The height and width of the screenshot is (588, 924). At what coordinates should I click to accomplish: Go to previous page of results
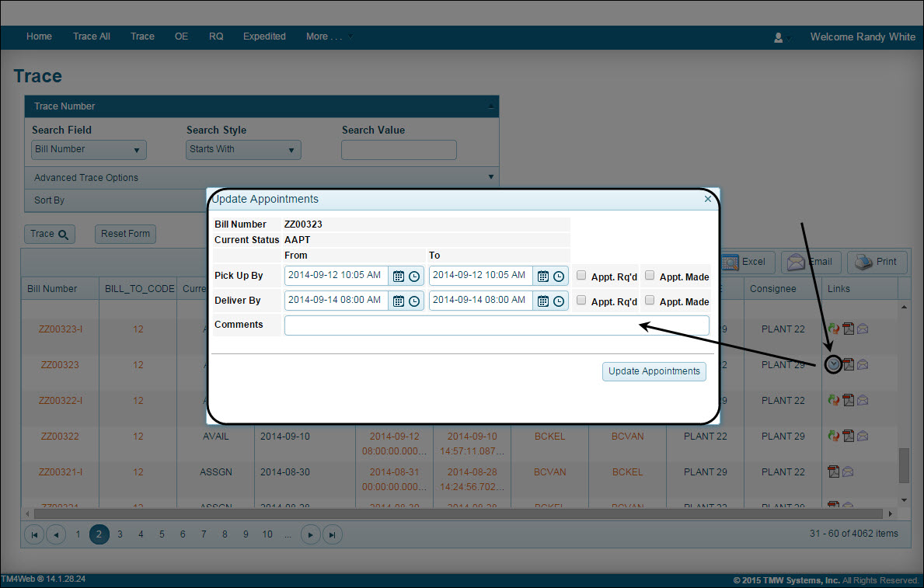[x=56, y=535]
